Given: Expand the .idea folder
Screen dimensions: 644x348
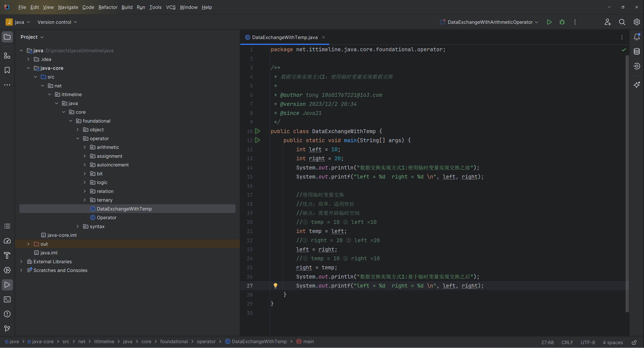Looking at the screenshot, I should [28, 59].
